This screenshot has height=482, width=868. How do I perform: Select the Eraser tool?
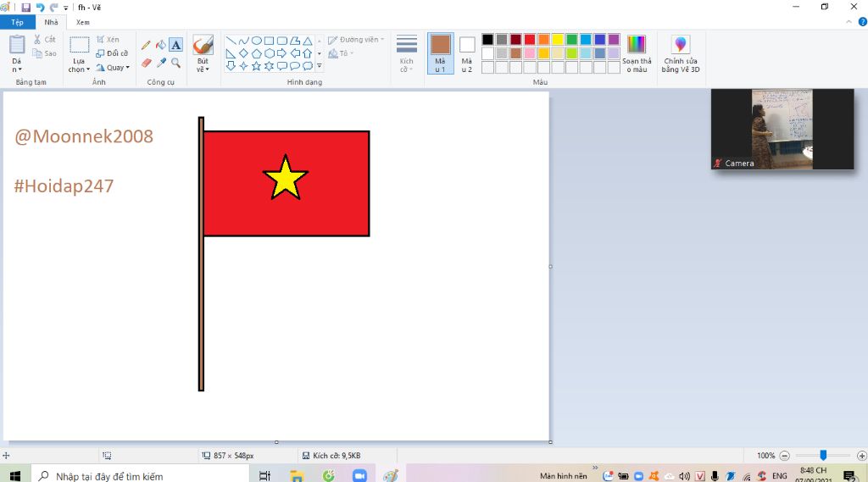[x=146, y=63]
